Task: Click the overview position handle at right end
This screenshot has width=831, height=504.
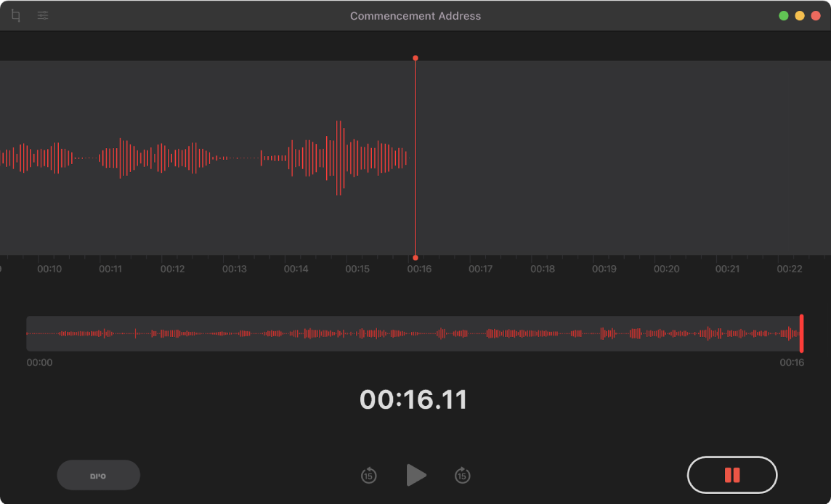Action: [801, 333]
